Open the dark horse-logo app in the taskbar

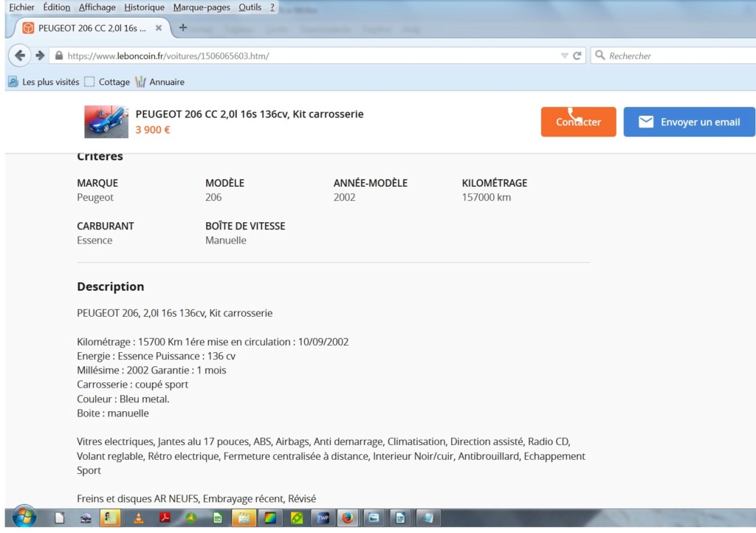(x=86, y=518)
